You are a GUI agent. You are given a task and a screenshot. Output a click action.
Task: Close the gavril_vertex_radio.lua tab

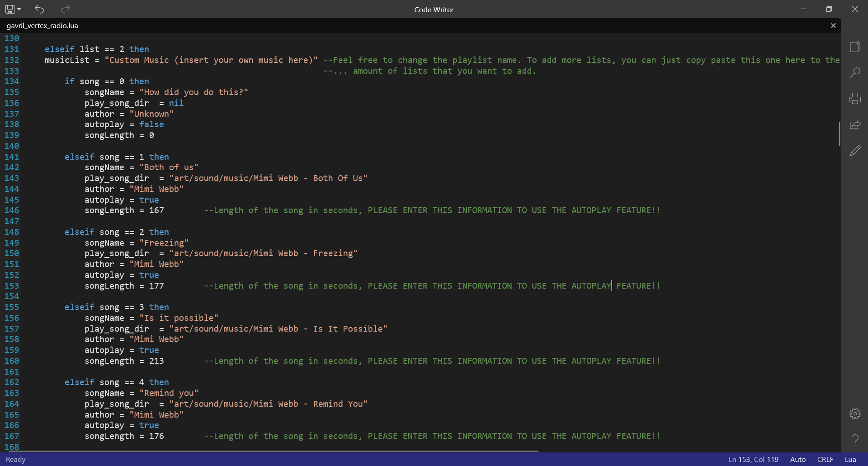point(833,26)
